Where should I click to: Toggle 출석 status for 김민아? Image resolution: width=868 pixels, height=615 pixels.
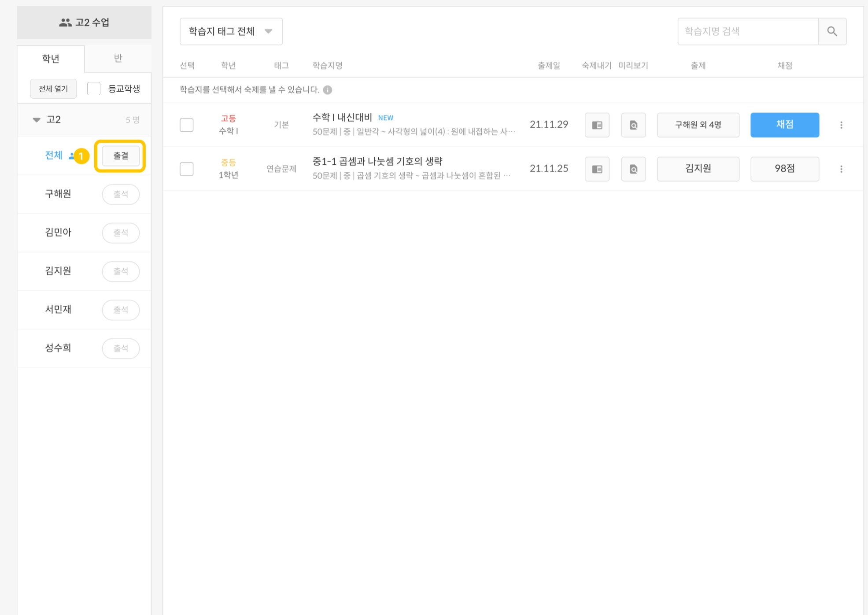(x=121, y=233)
